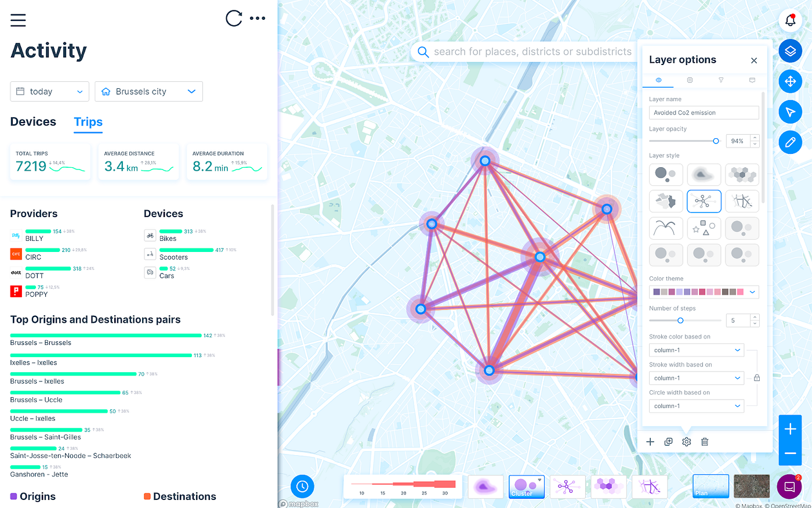
Task: Open the Brussels city dropdown
Action: [x=148, y=92]
